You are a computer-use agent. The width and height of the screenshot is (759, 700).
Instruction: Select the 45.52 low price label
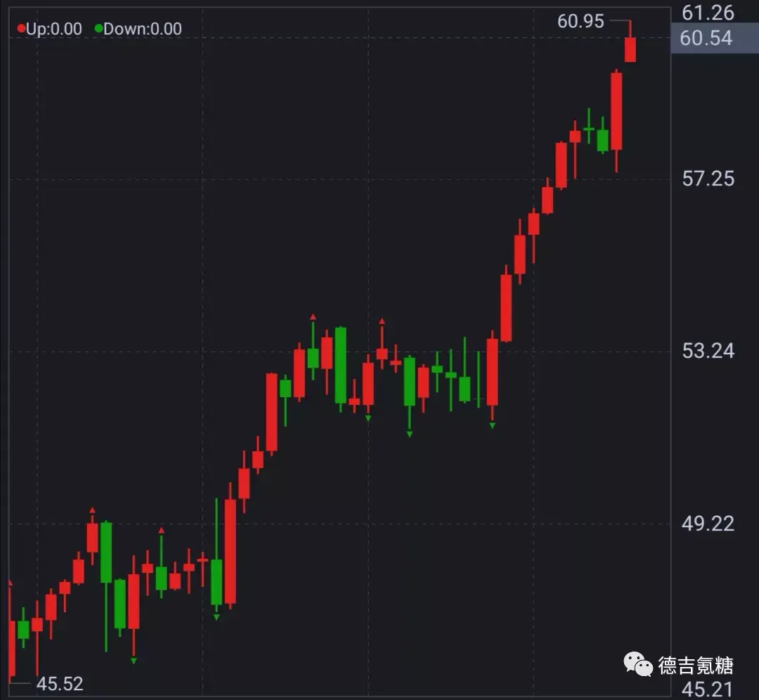pyautogui.click(x=60, y=684)
